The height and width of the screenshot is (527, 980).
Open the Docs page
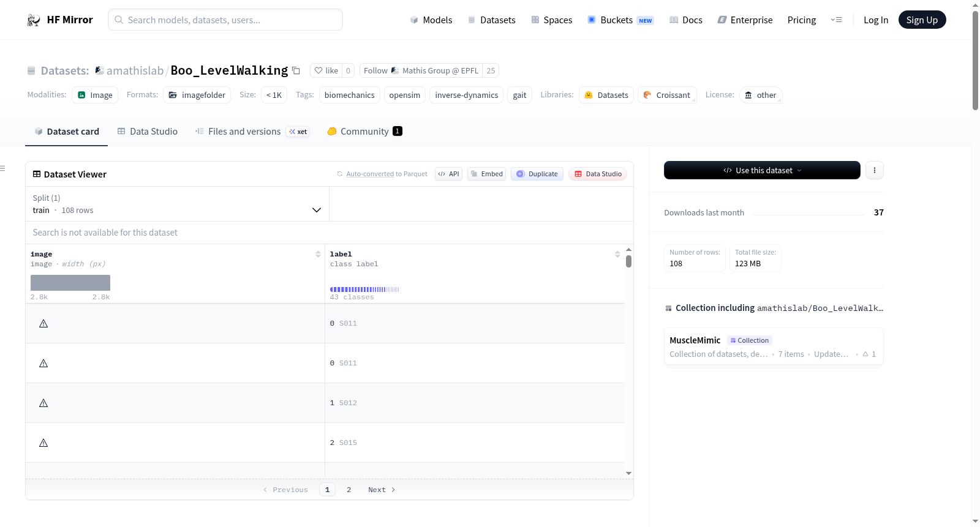tap(685, 20)
